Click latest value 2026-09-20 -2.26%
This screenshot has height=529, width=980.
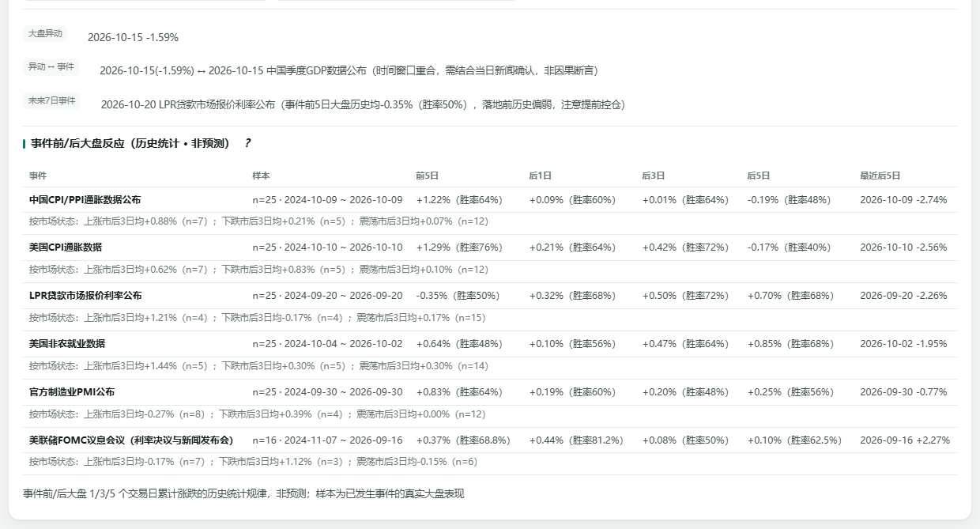click(x=903, y=296)
